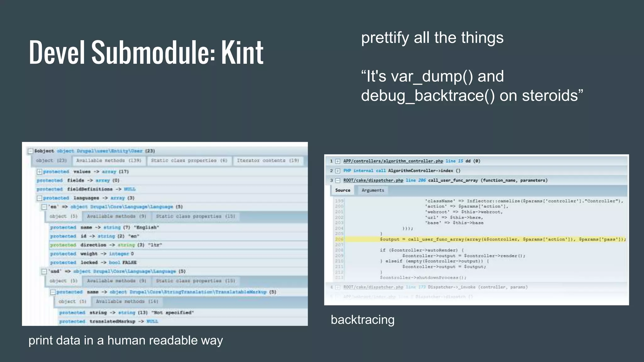Image resolution: width=644 pixels, height=362 pixels.
Task: Open Static class properties (15) tab under 'en'
Action: point(196,216)
